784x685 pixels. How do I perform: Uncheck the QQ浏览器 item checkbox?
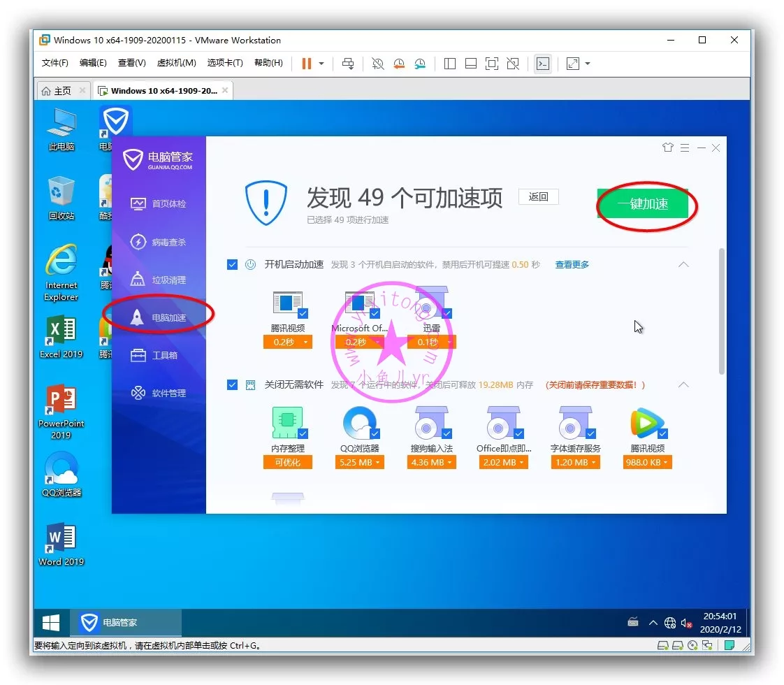(x=375, y=434)
